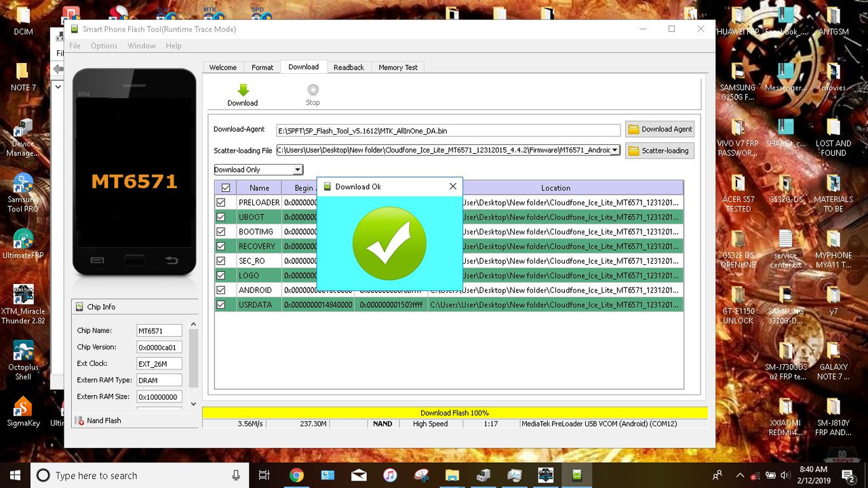Viewport: 868px width, 488px height.
Task: Open the NOTE 7 desktop folder
Action: pyautogui.click(x=23, y=77)
